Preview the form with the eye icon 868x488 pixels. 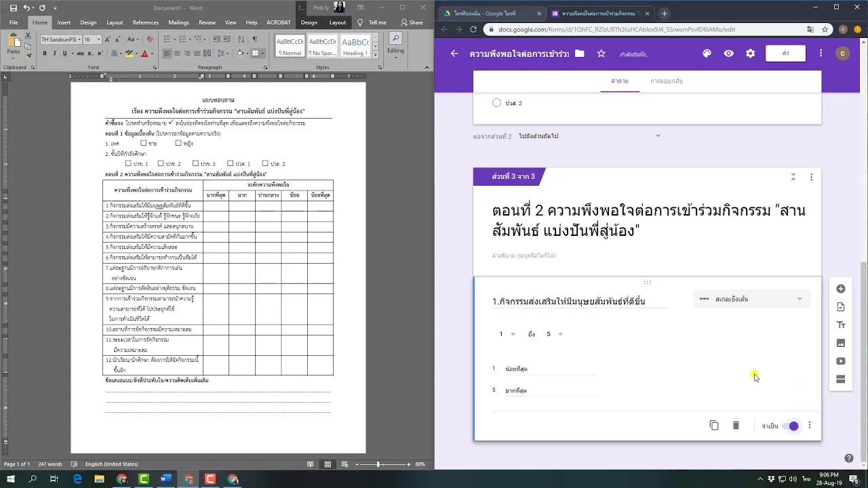coord(728,54)
